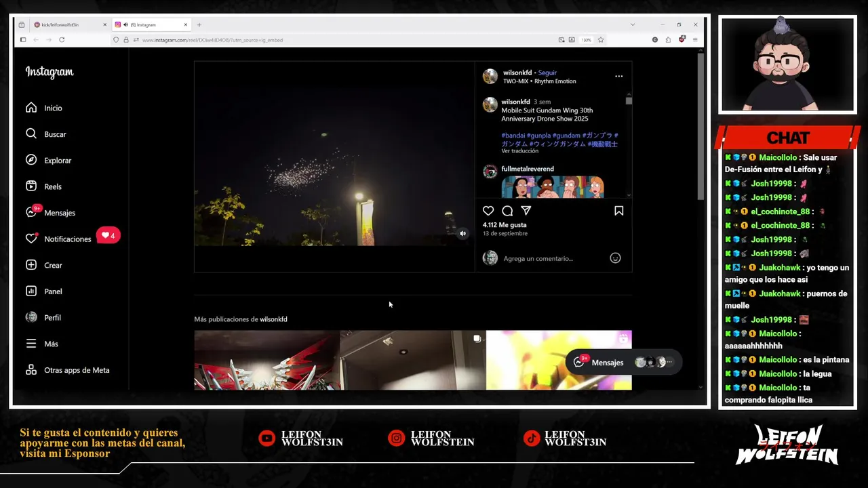The width and height of the screenshot is (868, 488).
Task: Like the post with heart icon
Action: 488,211
